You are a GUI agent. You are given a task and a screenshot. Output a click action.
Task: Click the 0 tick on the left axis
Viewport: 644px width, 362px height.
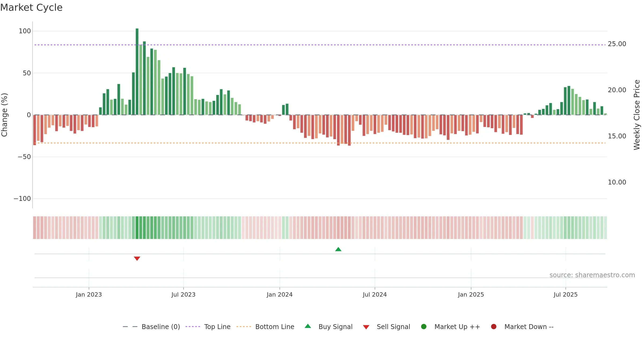[29, 115]
